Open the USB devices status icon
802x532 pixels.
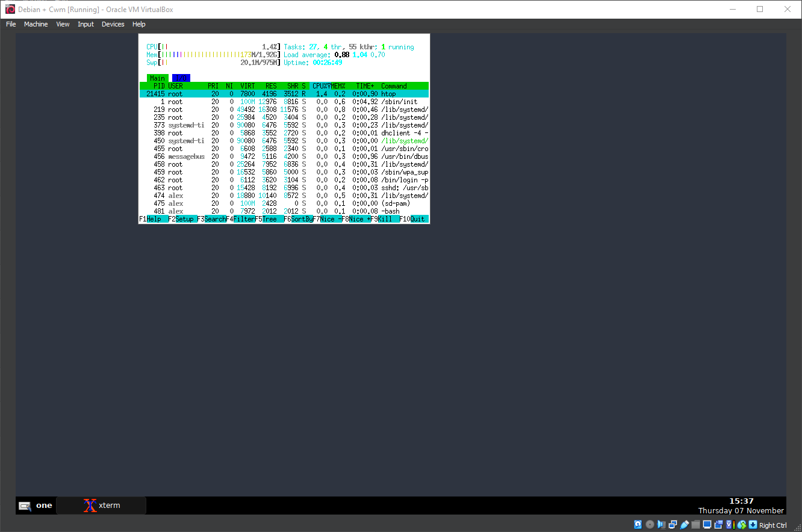pos(685,525)
